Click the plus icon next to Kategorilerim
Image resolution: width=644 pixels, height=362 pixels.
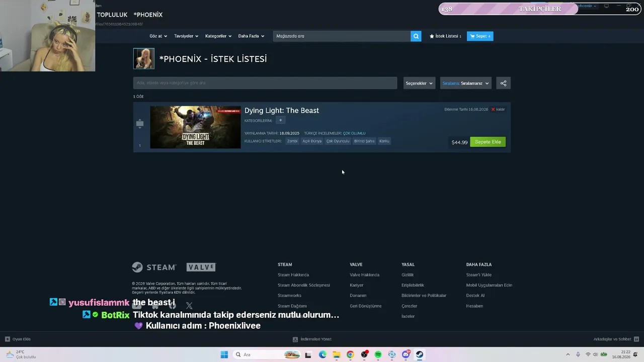pyautogui.click(x=280, y=120)
